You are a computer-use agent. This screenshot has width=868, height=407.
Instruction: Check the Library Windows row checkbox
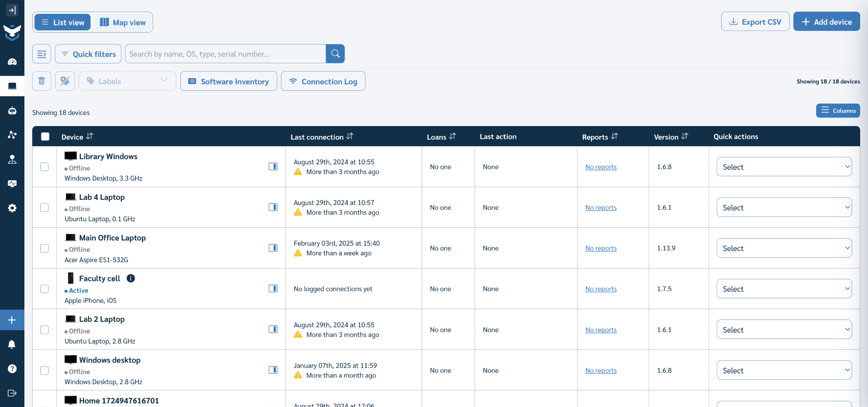click(x=44, y=167)
